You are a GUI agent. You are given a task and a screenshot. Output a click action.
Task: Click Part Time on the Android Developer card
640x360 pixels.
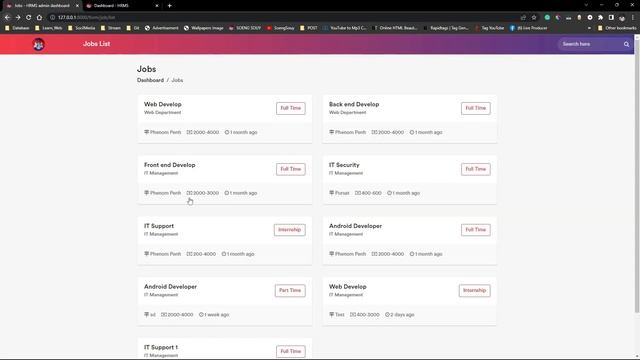click(290, 291)
